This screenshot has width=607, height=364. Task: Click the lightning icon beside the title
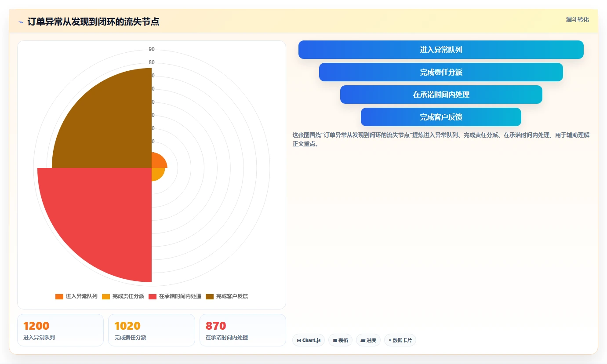coord(21,22)
